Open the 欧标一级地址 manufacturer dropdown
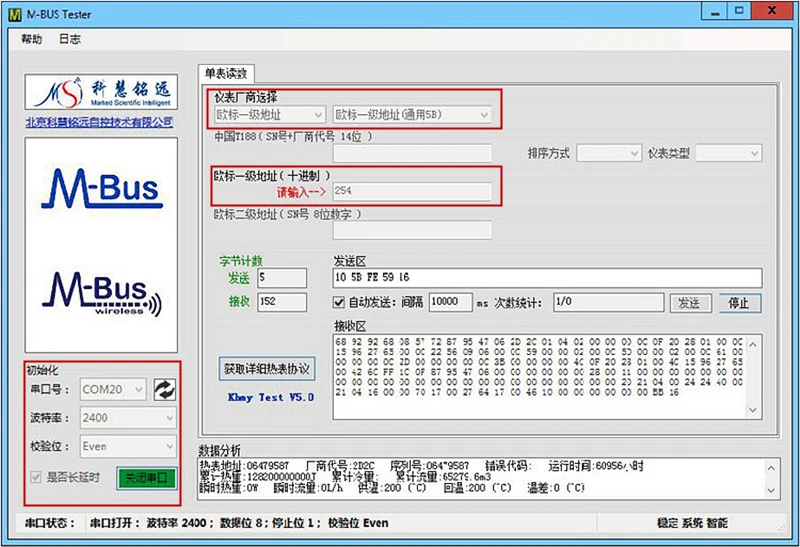 270,115
